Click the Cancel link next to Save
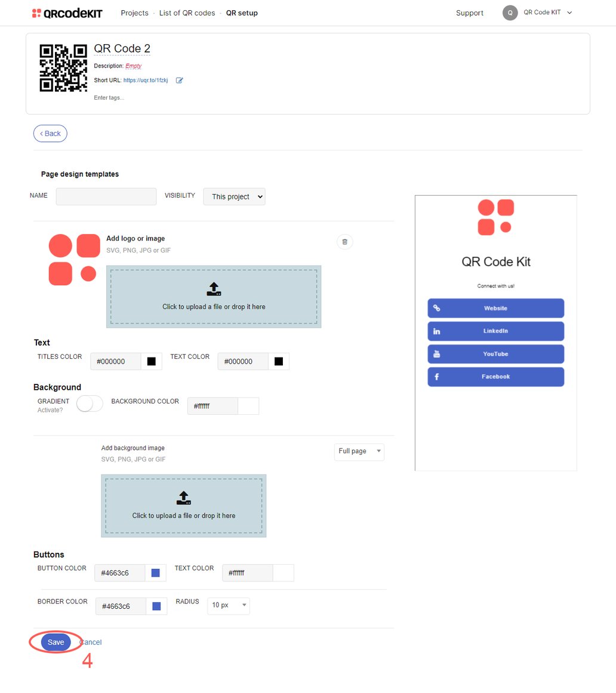Viewport: 616px width, 693px height. [x=90, y=642]
